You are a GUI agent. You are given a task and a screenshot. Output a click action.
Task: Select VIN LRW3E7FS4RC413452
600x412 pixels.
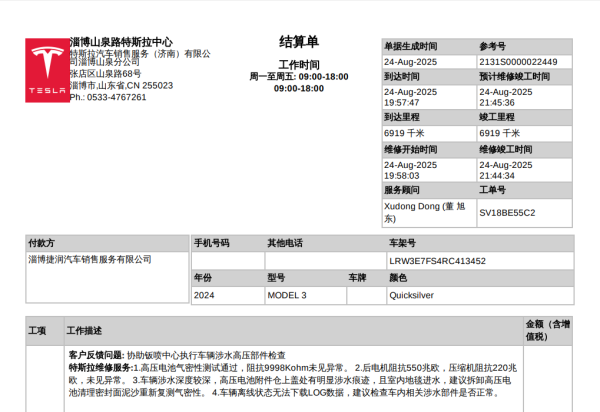tap(437, 261)
